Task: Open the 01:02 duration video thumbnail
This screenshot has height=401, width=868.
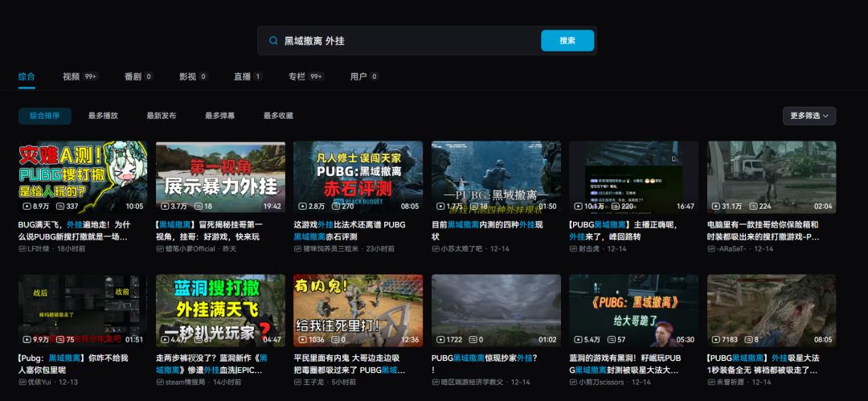Action: point(496,311)
